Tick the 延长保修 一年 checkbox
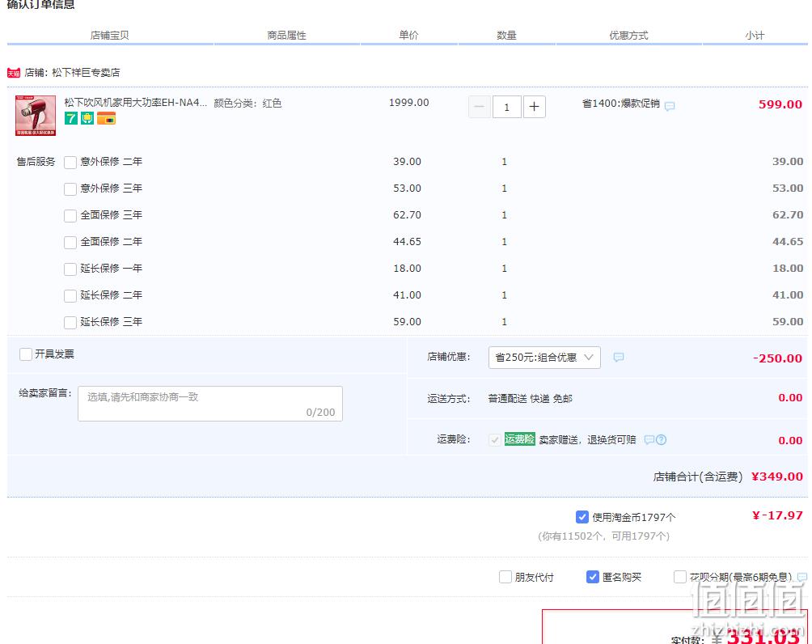The image size is (812, 644). pyautogui.click(x=70, y=269)
